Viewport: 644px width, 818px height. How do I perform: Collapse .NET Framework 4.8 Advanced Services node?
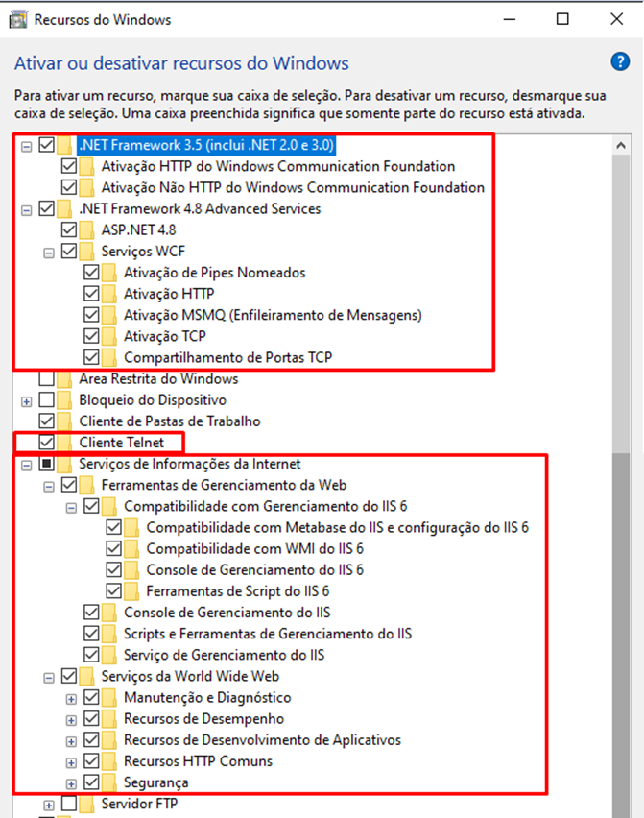[x=26, y=210]
